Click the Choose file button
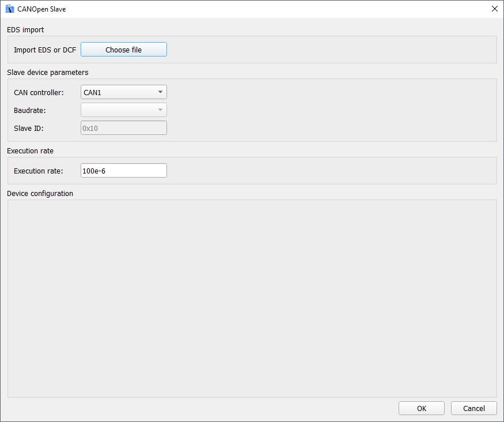 [123, 50]
